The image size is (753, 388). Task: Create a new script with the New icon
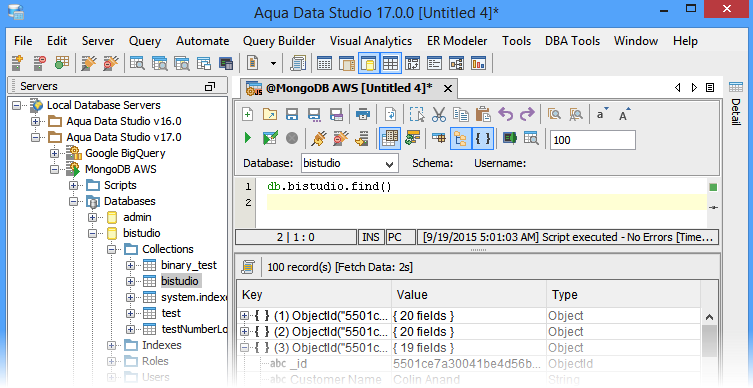247,114
